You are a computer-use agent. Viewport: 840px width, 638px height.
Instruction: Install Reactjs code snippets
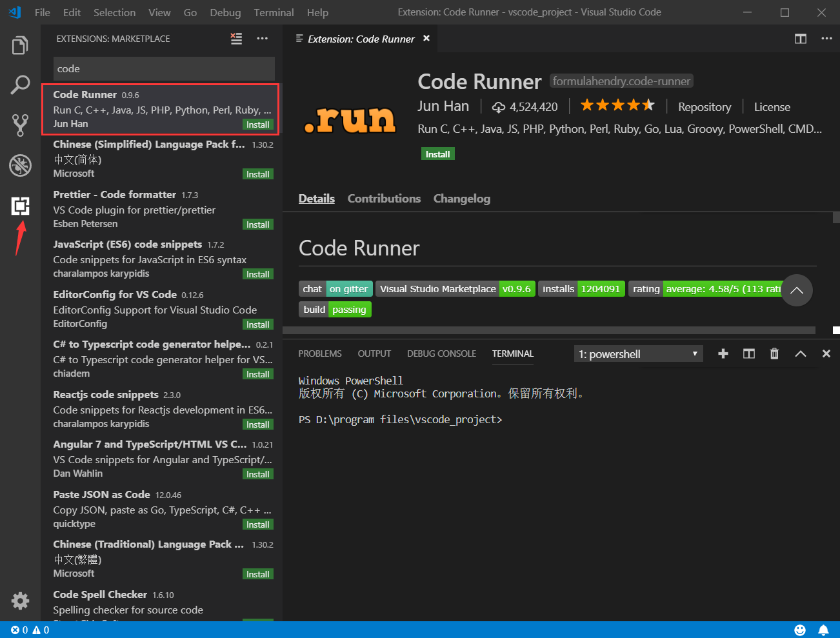[258, 424]
